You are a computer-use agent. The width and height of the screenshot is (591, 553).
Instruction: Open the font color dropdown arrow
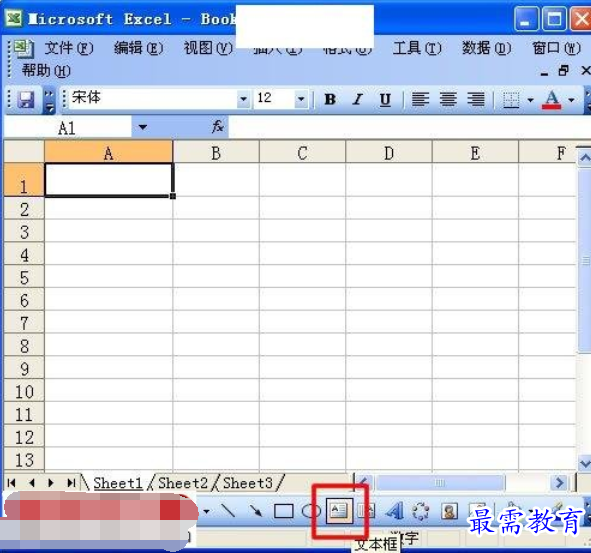click(571, 100)
